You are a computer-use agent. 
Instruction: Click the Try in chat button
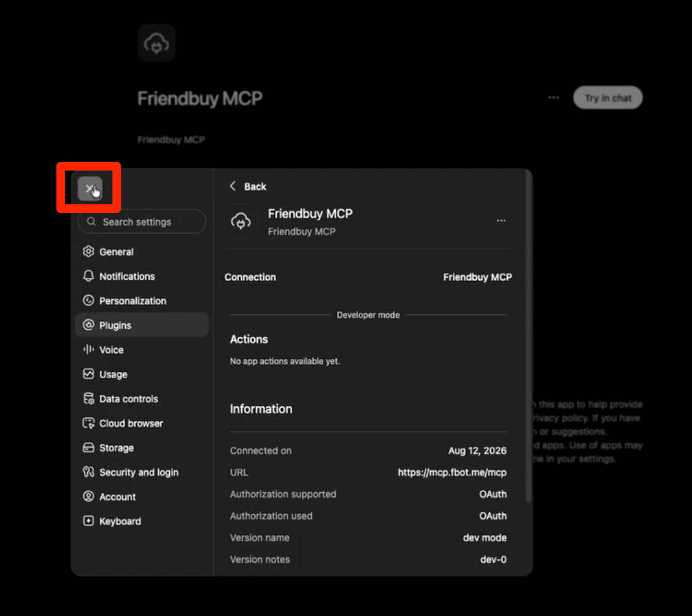[608, 98]
